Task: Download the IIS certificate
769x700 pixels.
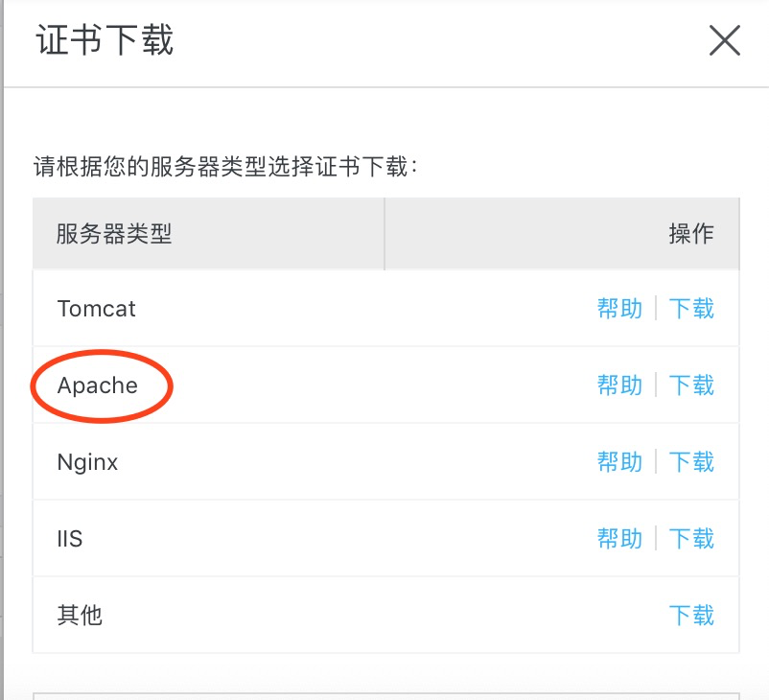Action: point(691,539)
